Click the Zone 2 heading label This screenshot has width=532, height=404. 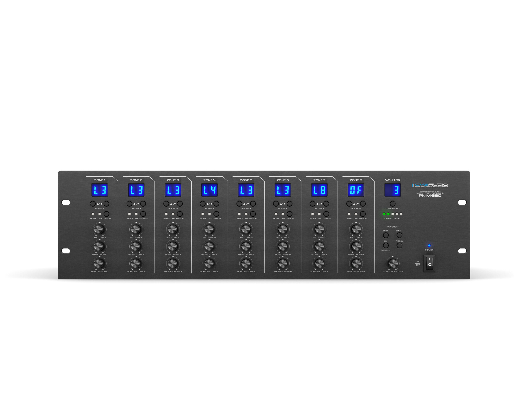[136, 180]
